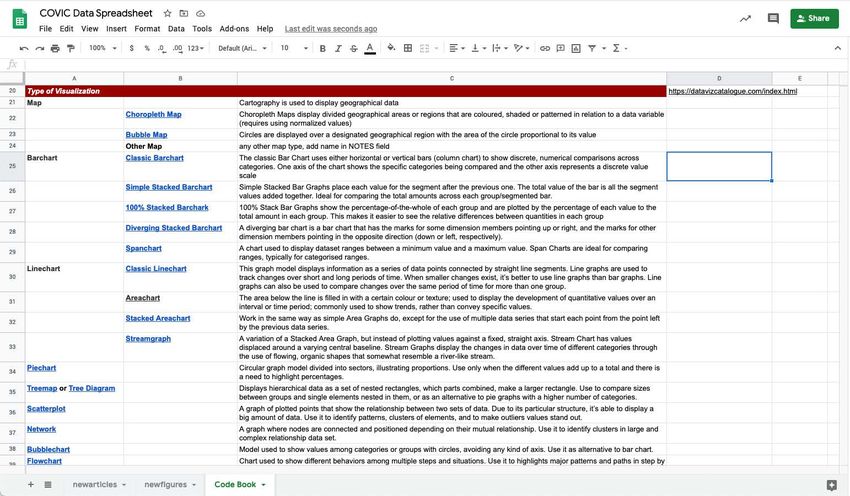Create a filter with funnel icon
Image resolution: width=850 pixels, height=496 pixels.
coord(592,48)
